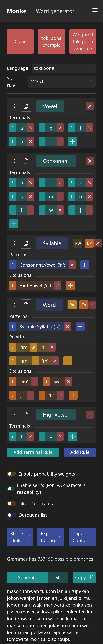
Task: Remove Consonant.Vowel.('n') pattern
Action: [72, 265]
